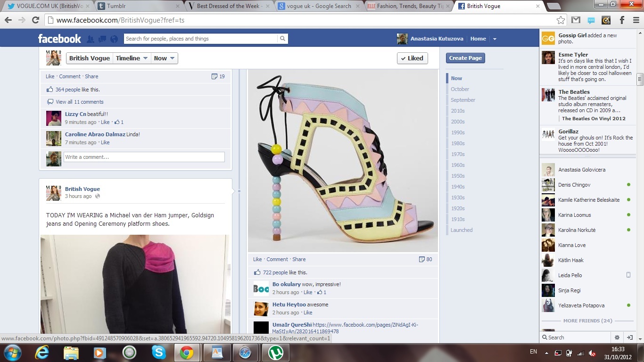Click Share under shoe photo
The width and height of the screenshot is (644, 362).
(299, 259)
